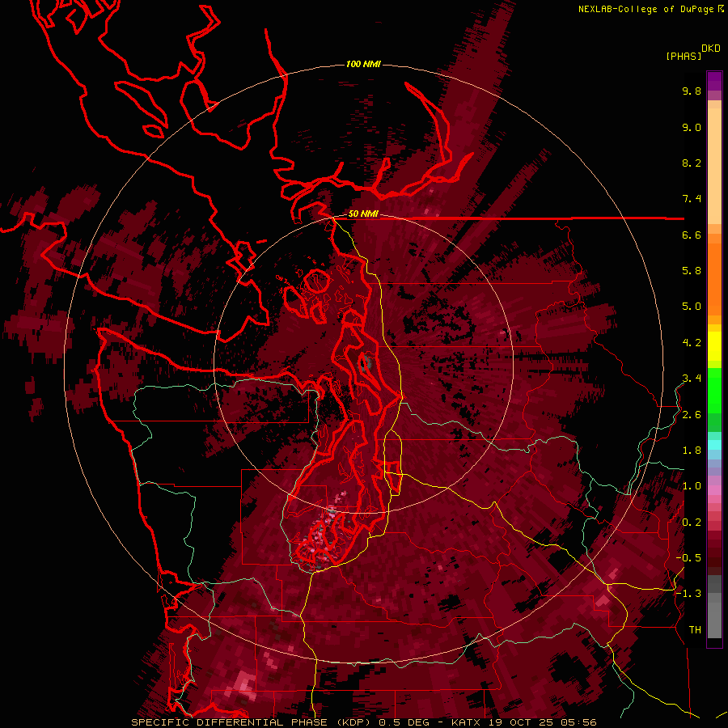Screen dimensions: 728x728
Task: Click the [PHAS] units label
Action: [x=684, y=56]
